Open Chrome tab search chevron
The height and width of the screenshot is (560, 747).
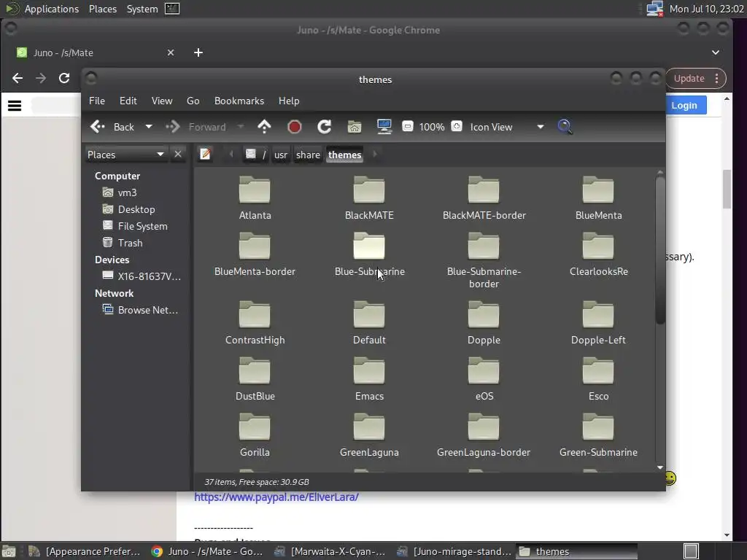coord(716,52)
